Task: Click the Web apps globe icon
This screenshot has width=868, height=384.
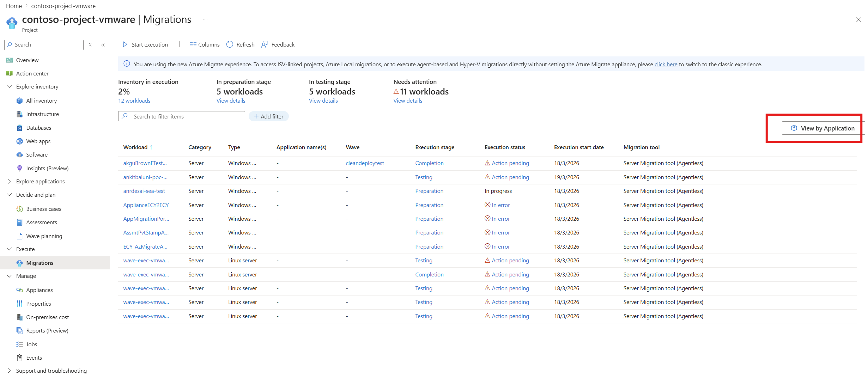Action: tap(20, 141)
